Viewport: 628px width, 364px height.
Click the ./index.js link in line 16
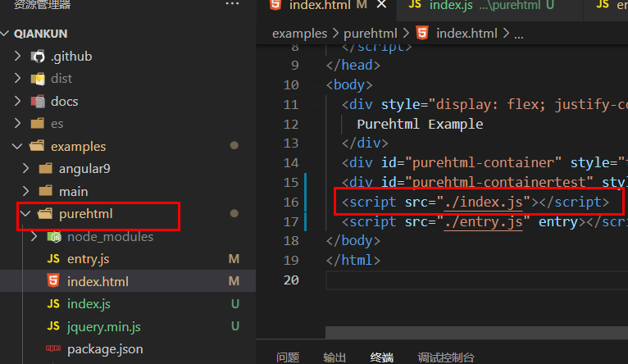[x=484, y=202]
